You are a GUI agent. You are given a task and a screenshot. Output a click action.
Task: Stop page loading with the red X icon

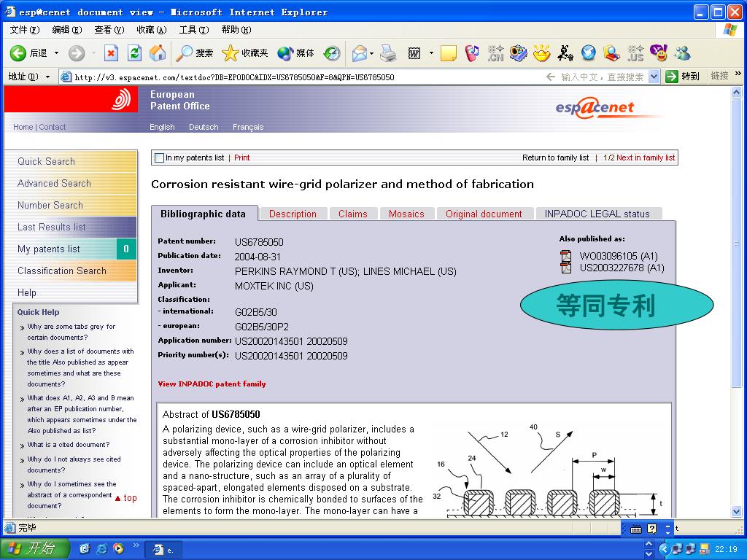(x=111, y=53)
